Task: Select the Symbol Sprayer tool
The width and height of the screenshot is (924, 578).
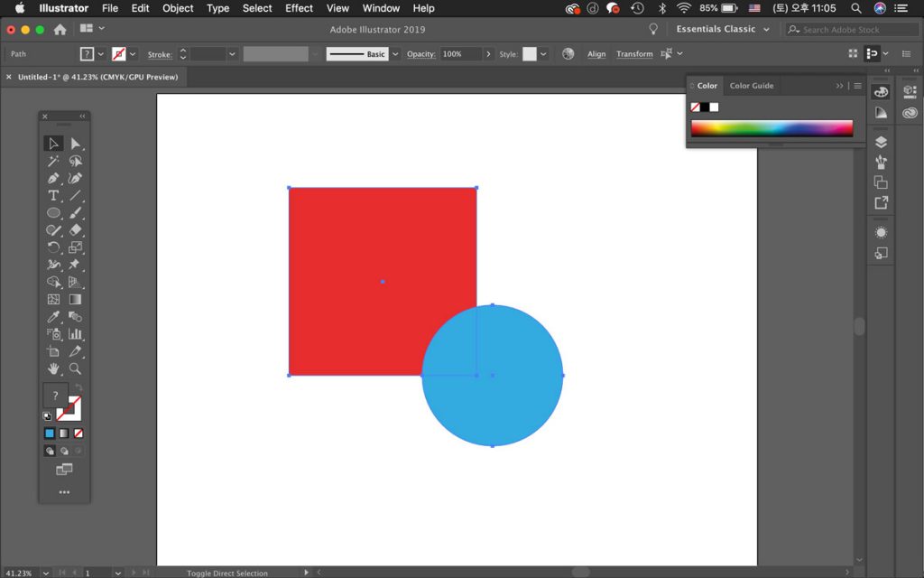Action: point(53,334)
